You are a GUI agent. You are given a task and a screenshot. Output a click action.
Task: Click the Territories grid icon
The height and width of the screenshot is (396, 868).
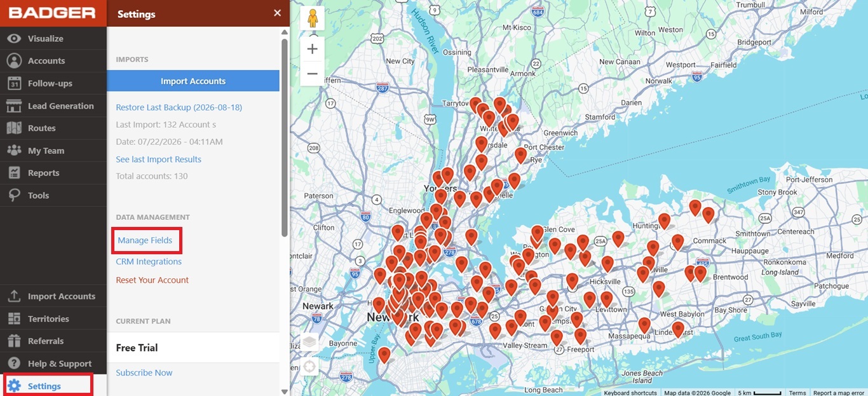(x=14, y=318)
